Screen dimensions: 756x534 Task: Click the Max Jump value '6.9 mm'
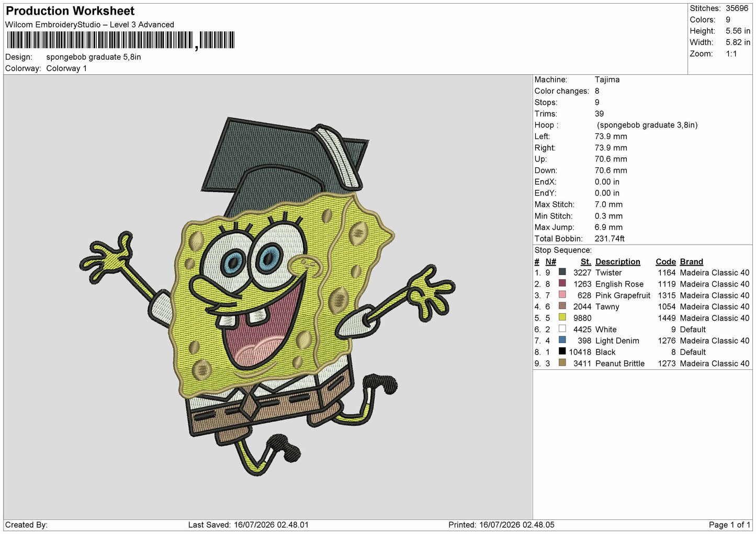tap(608, 228)
